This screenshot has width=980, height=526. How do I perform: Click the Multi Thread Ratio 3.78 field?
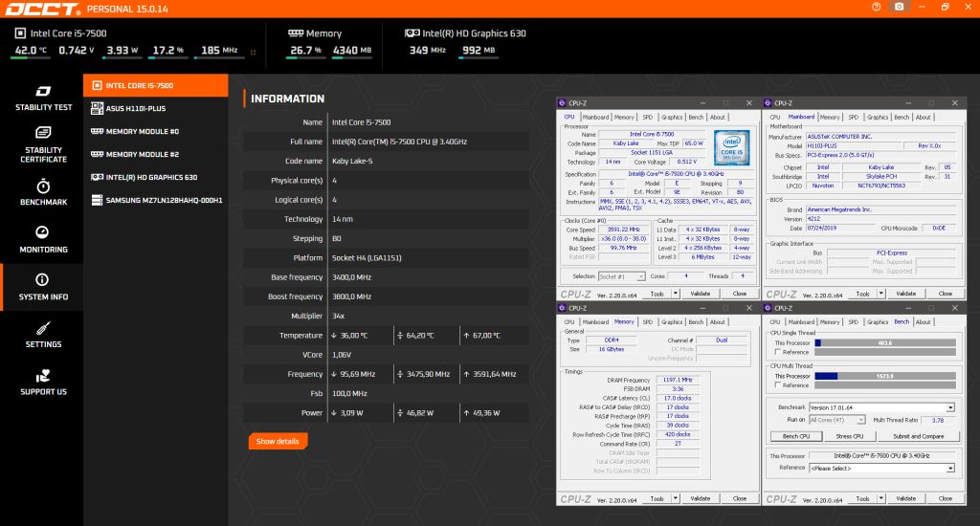point(938,420)
